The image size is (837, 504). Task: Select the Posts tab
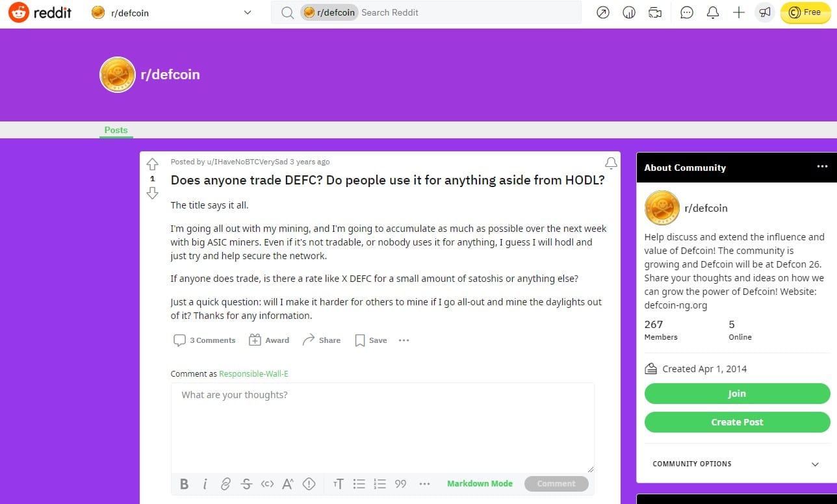pos(116,130)
